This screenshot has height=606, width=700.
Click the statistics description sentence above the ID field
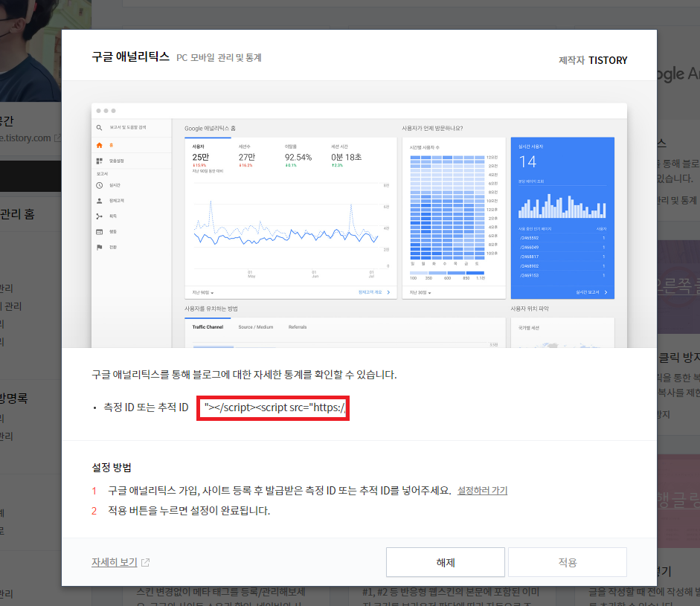click(x=244, y=375)
